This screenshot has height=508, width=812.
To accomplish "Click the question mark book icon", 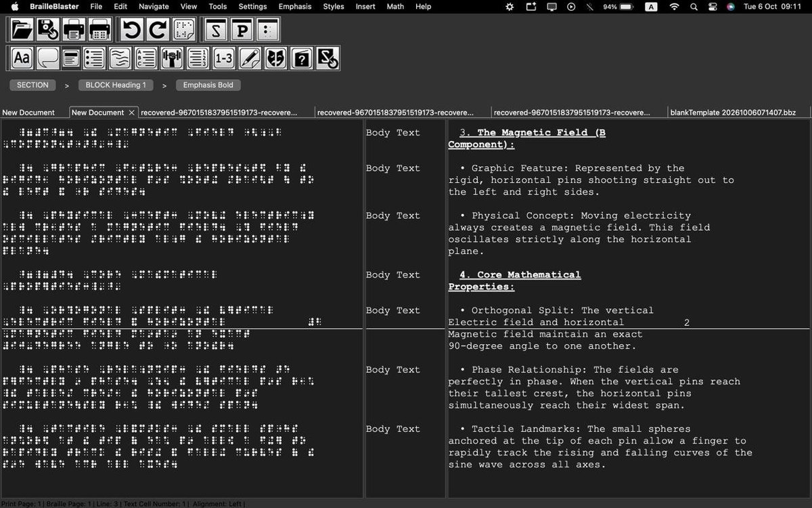I will coord(302,58).
